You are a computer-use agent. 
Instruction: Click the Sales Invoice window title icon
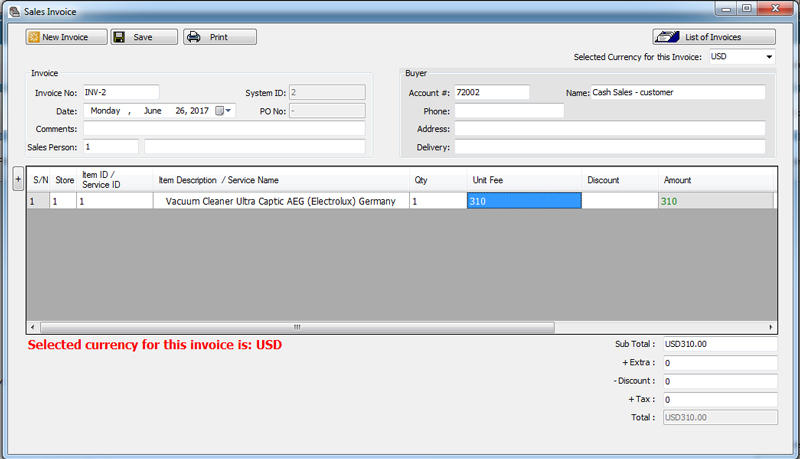[x=15, y=11]
